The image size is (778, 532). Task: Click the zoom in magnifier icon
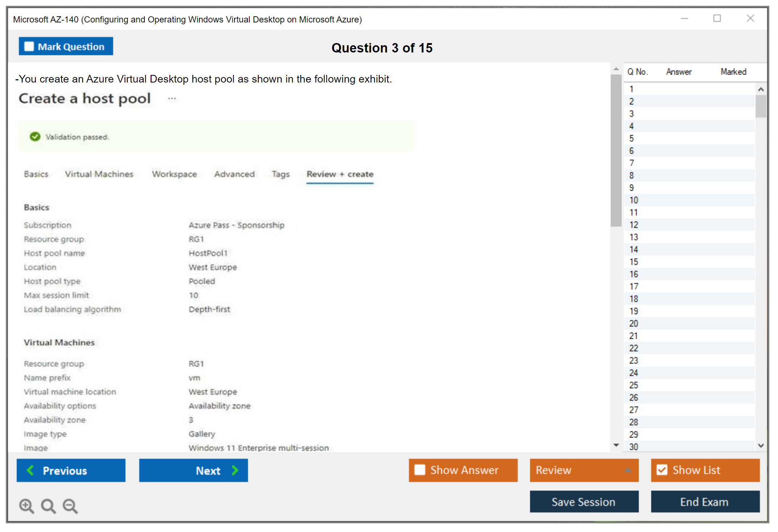click(26, 506)
